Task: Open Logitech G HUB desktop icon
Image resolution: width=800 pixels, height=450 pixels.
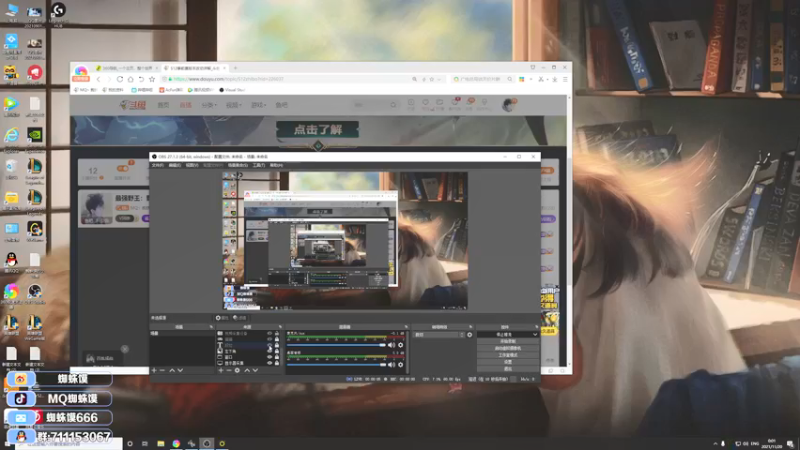Action: click(58, 14)
